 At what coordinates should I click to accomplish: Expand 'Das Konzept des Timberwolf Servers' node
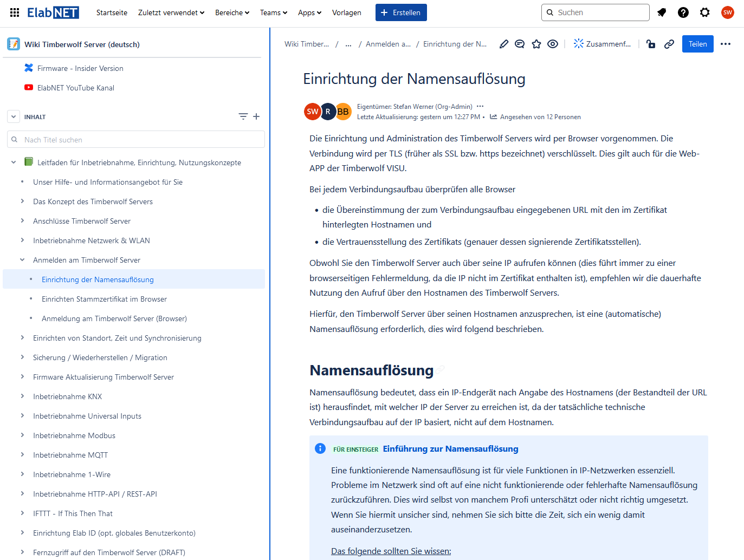pyautogui.click(x=22, y=201)
